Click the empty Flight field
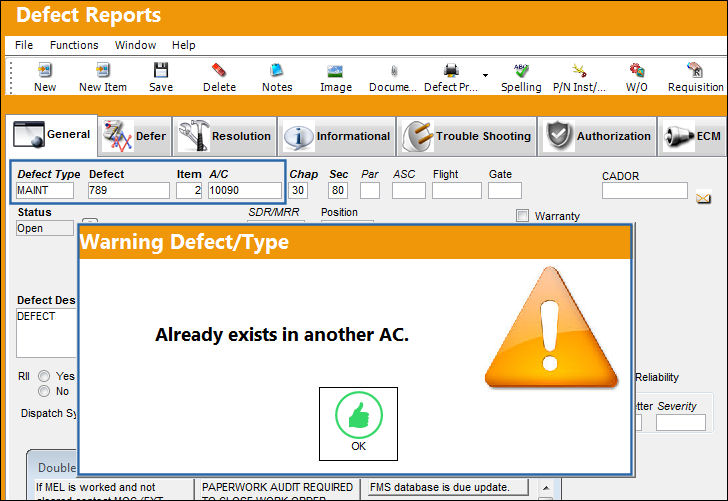Image resolution: width=728 pixels, height=501 pixels. point(457,190)
